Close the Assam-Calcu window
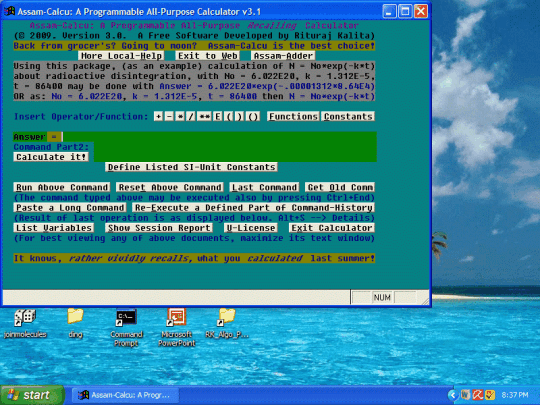The image size is (540, 405). coord(421,11)
